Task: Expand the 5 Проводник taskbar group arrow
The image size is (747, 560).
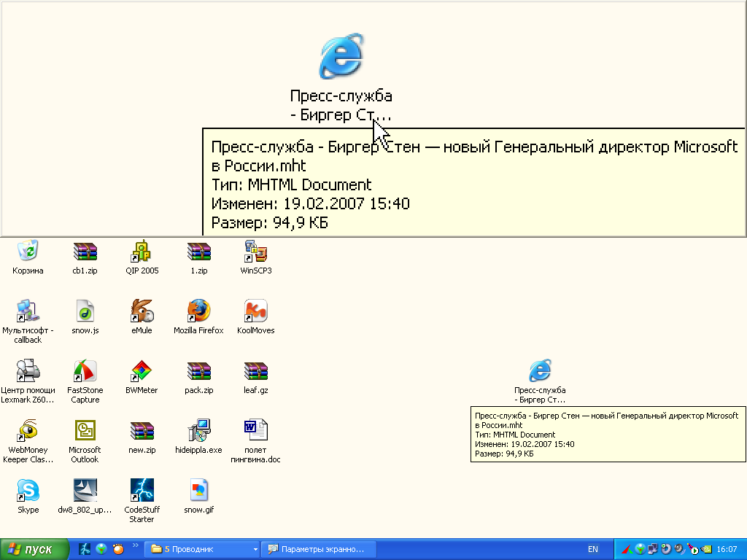Action: coord(255,549)
